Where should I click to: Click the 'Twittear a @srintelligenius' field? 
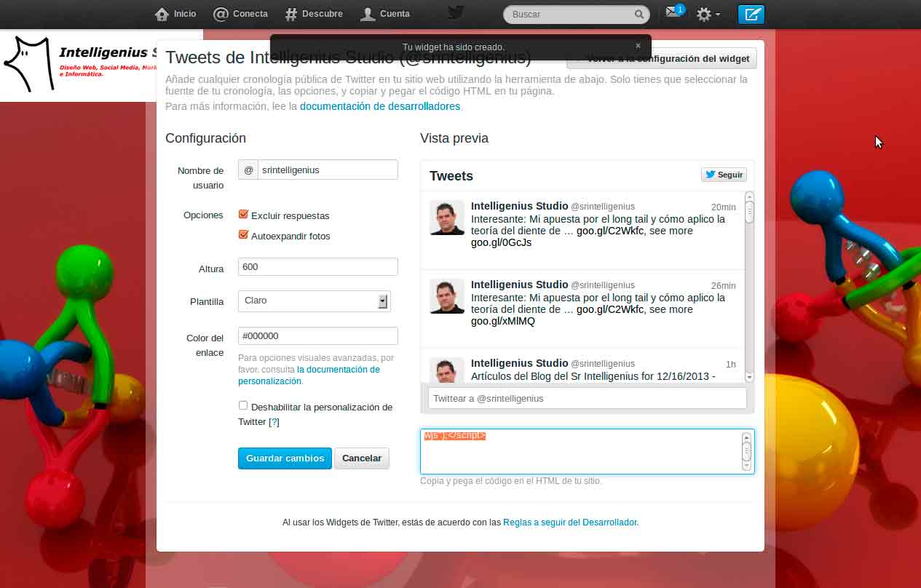(x=587, y=398)
